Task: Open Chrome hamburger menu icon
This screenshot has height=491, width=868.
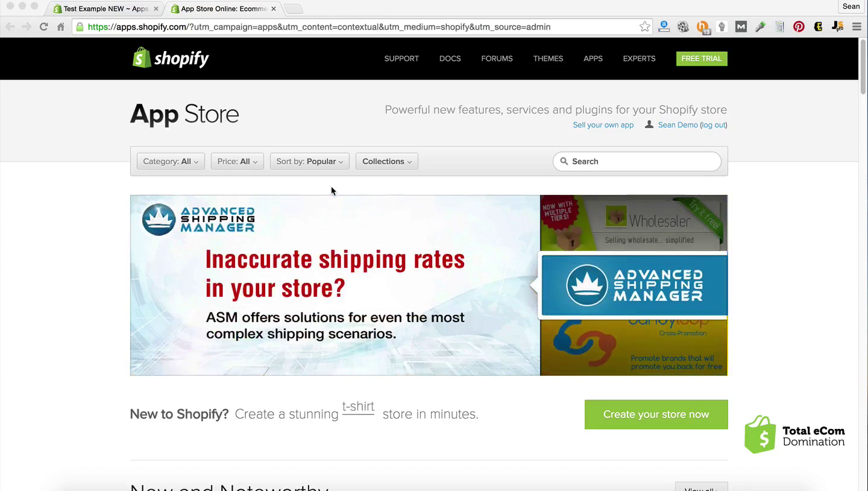Action: 857,27
